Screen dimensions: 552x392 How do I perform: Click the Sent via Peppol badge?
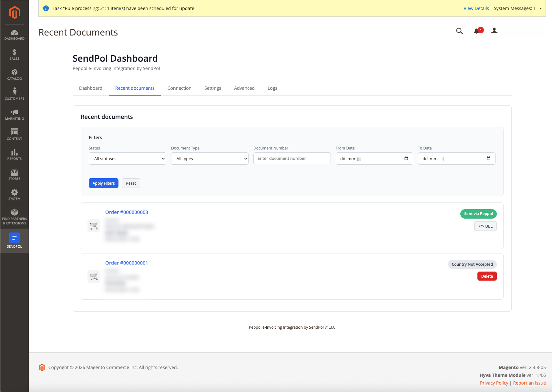478,214
